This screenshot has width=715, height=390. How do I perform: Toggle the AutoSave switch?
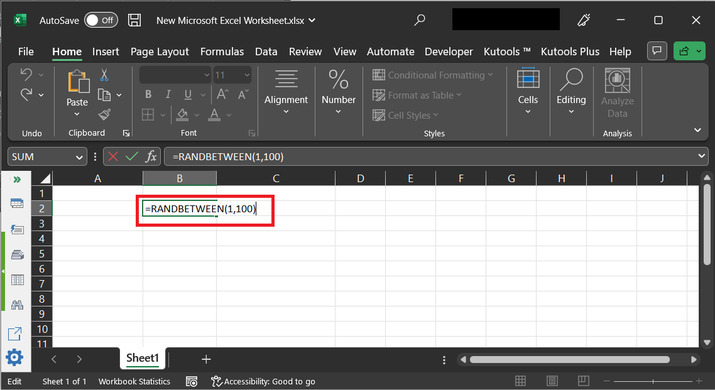click(101, 20)
